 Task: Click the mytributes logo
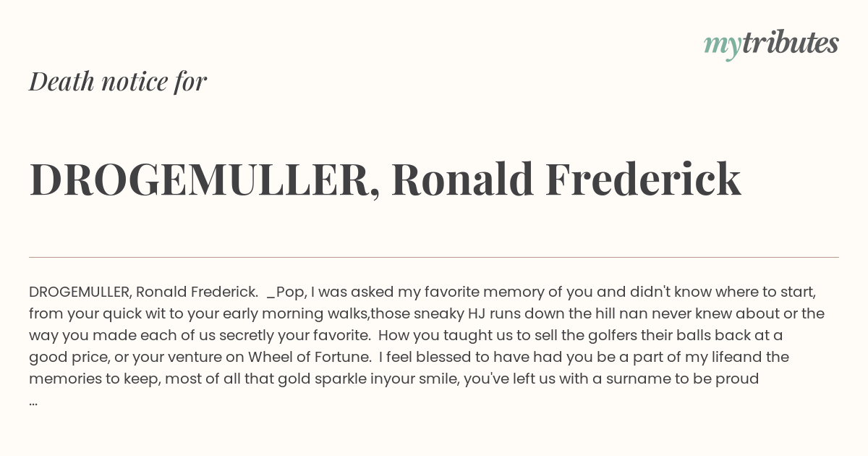771,43
